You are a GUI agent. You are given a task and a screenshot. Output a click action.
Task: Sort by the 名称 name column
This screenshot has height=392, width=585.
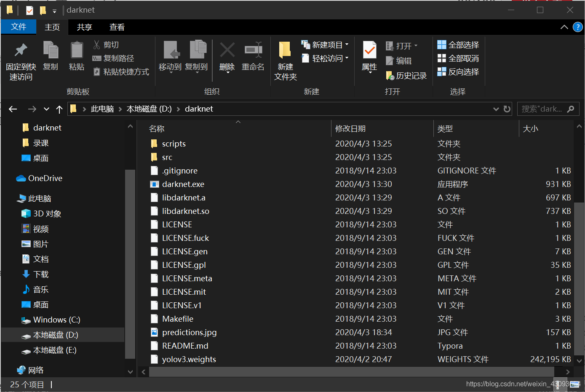point(157,128)
